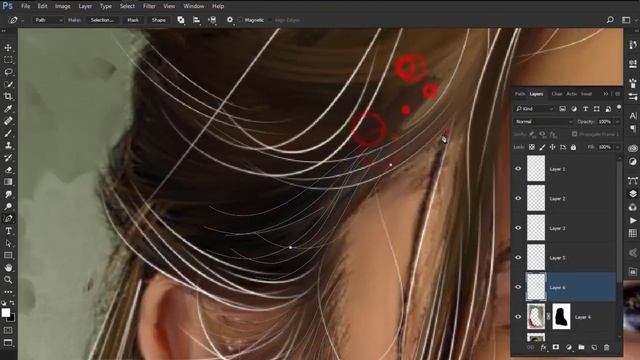This screenshot has height=360, width=640.
Task: Hide Layer 4 with its eye icon
Action: [518, 317]
